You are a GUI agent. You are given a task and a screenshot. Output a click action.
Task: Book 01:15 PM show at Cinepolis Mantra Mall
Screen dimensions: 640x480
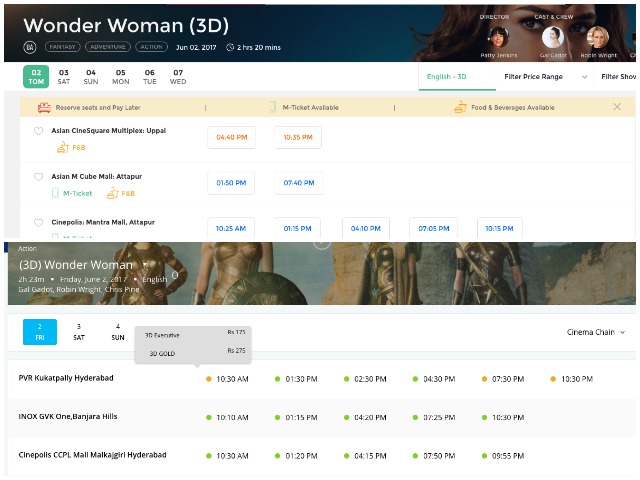tap(298, 228)
